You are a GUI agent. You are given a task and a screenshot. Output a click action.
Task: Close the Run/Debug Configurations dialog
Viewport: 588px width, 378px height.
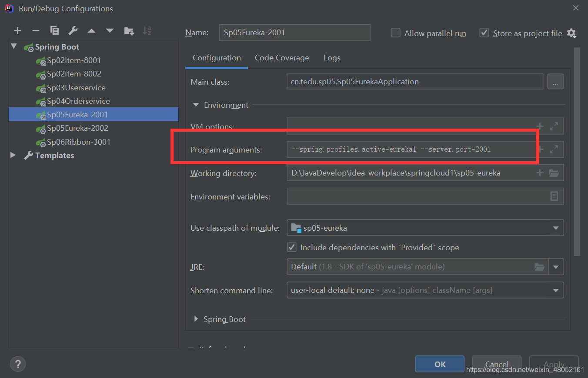(575, 8)
